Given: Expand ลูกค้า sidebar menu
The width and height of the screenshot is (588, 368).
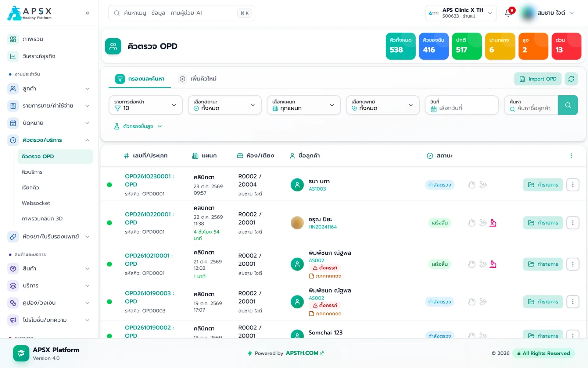Looking at the screenshot, I should coord(49,89).
